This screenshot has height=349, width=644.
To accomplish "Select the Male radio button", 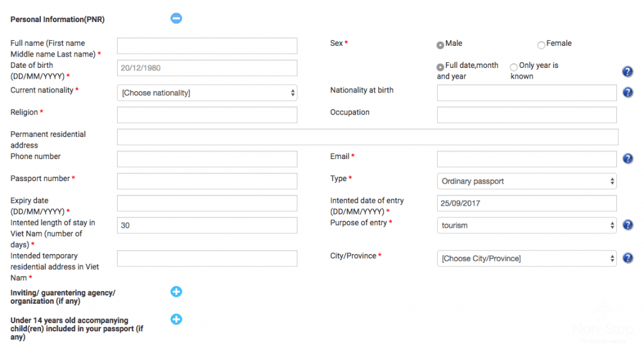I will 440,45.
